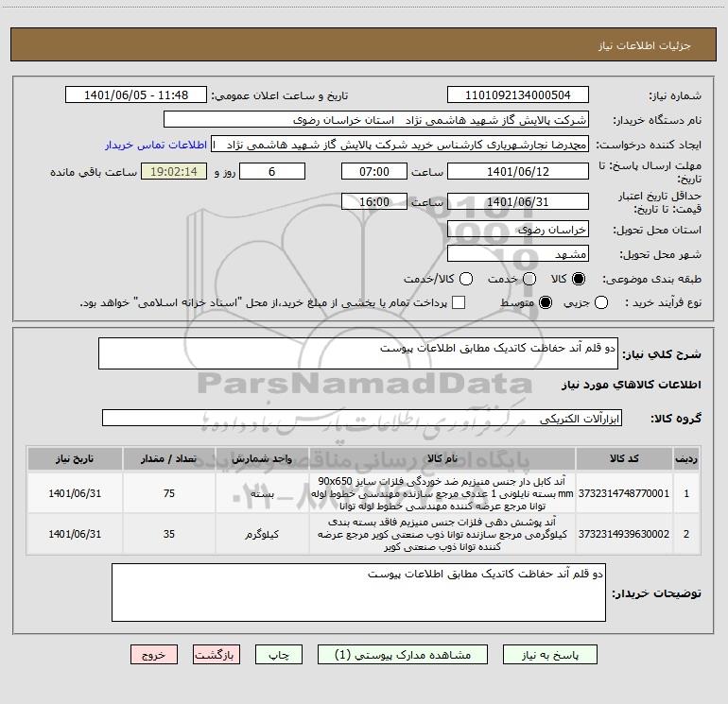Click product code 3732314939630002
728x704 pixels.
[x=624, y=534]
